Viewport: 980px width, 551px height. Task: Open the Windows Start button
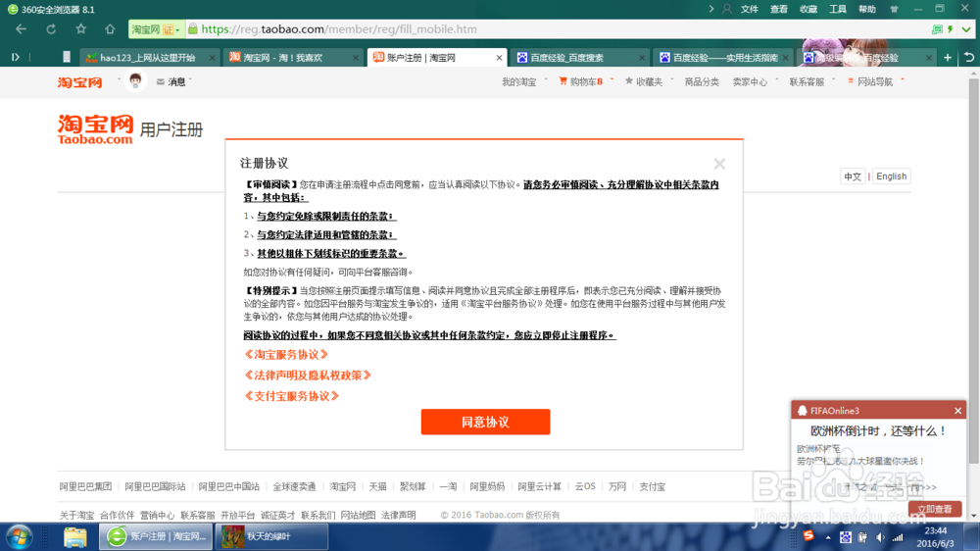pos(19,537)
